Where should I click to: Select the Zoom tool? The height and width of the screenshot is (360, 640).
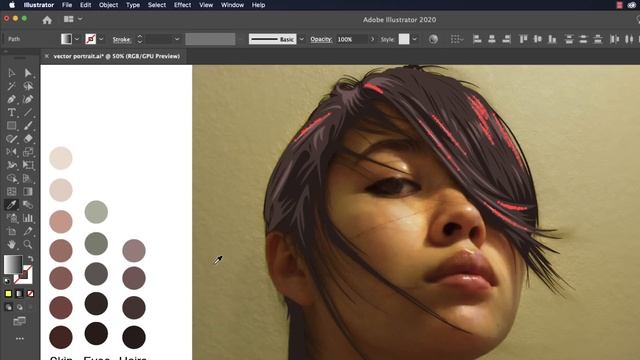click(28, 244)
